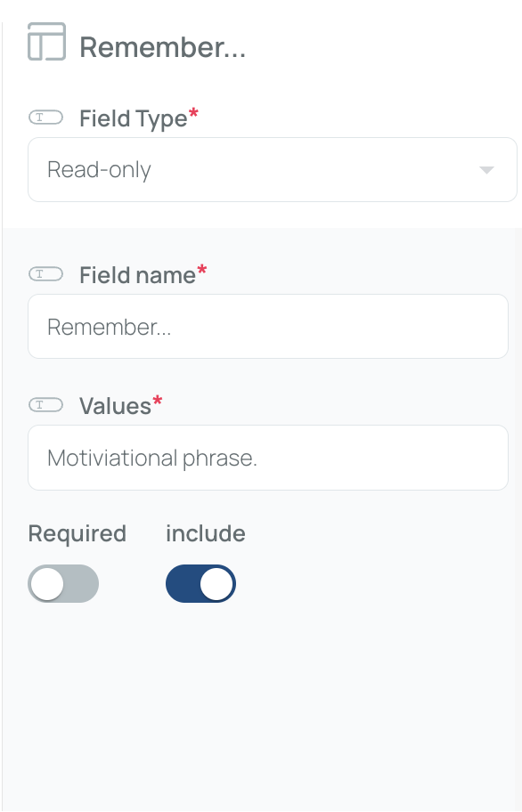Click the text-field icon beside Field Type
This screenshot has height=812, width=522.
pos(45,118)
